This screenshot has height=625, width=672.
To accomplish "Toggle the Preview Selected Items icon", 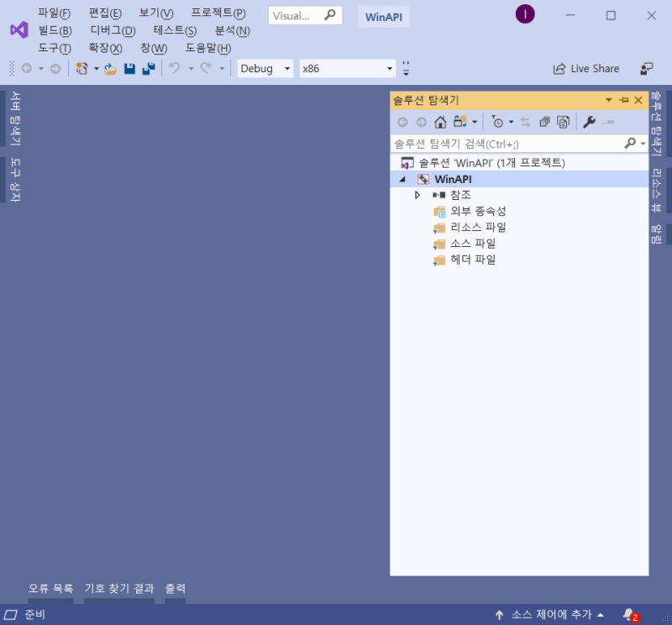I will pos(608,122).
